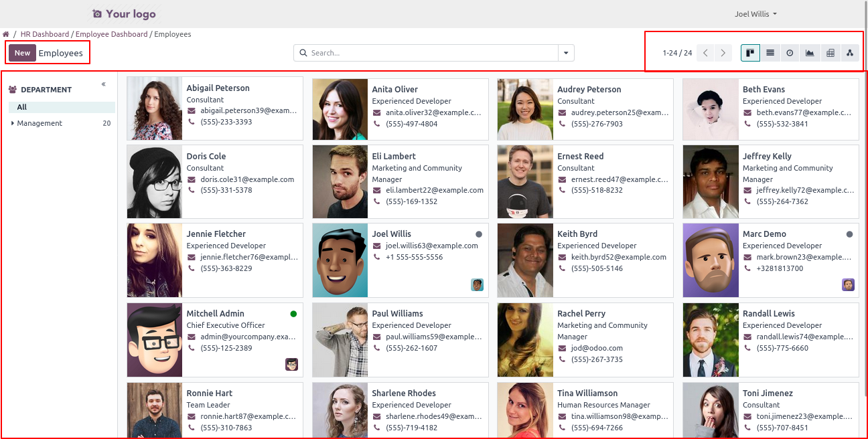Open the Activity view clock icon
The image size is (868, 439).
click(x=790, y=53)
